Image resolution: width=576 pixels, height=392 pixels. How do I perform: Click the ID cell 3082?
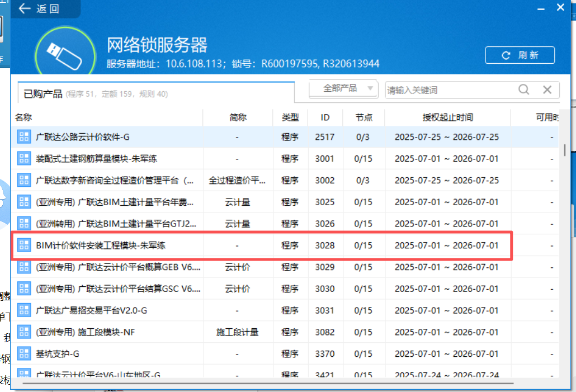tap(325, 332)
